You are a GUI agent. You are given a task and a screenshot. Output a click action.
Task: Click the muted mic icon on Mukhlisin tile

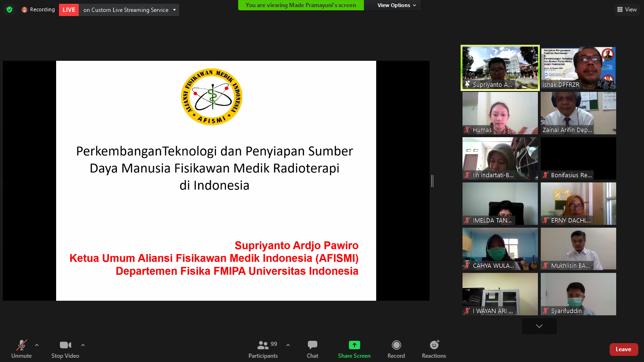tap(546, 266)
